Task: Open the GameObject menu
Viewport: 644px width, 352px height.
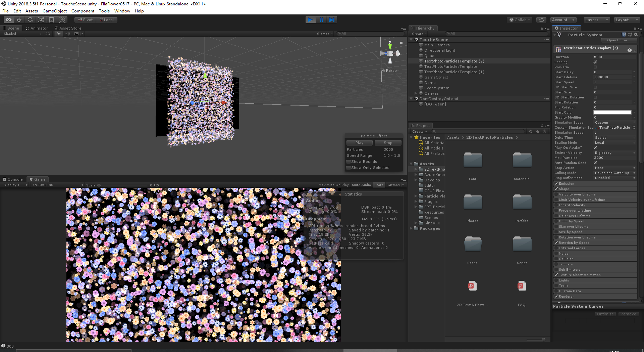Action: click(x=55, y=11)
